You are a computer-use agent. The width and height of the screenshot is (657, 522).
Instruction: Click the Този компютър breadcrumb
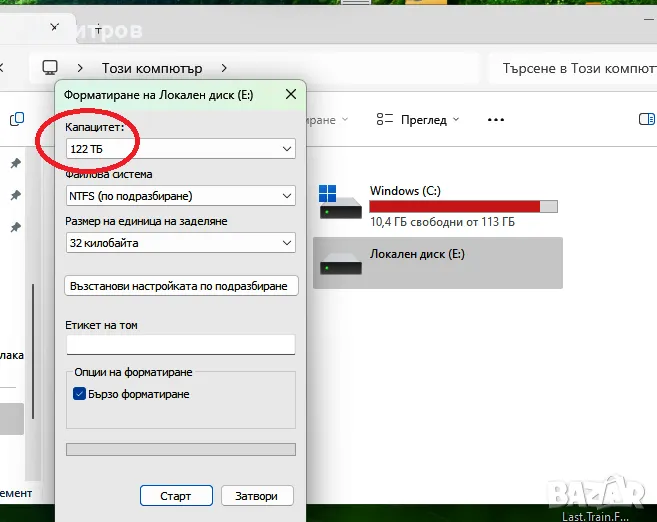[x=152, y=68]
